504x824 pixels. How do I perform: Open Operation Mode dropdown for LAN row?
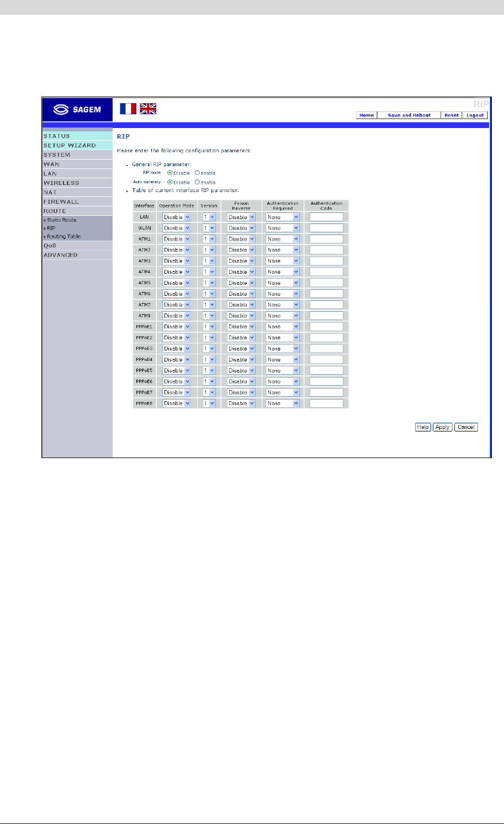click(x=177, y=217)
